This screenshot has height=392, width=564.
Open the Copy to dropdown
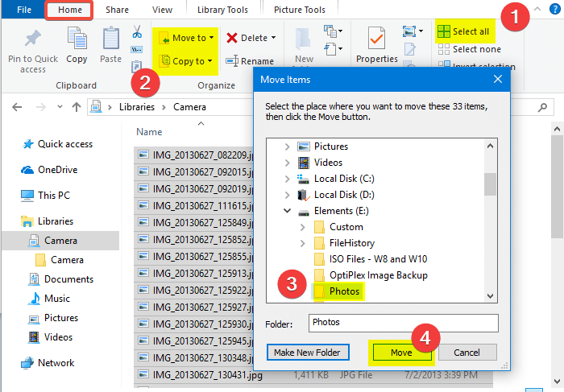tap(188, 61)
